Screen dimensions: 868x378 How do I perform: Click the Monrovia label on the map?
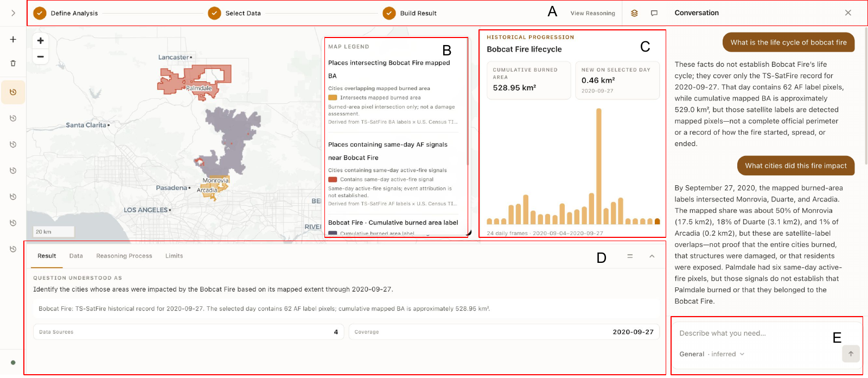click(215, 180)
